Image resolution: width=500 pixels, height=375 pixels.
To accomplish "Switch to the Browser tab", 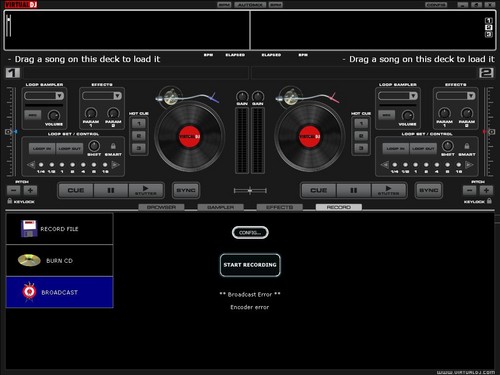I will pyautogui.click(x=161, y=207).
